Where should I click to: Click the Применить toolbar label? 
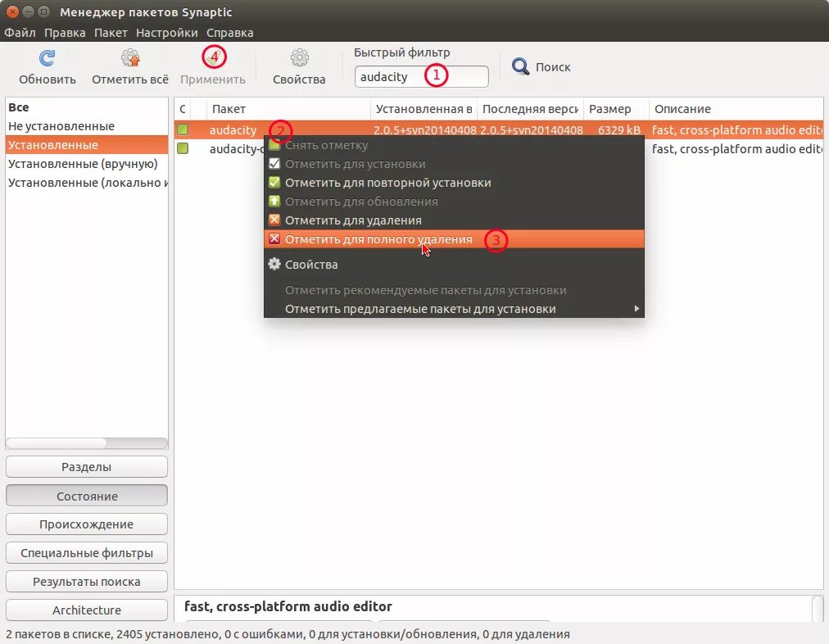[212, 79]
